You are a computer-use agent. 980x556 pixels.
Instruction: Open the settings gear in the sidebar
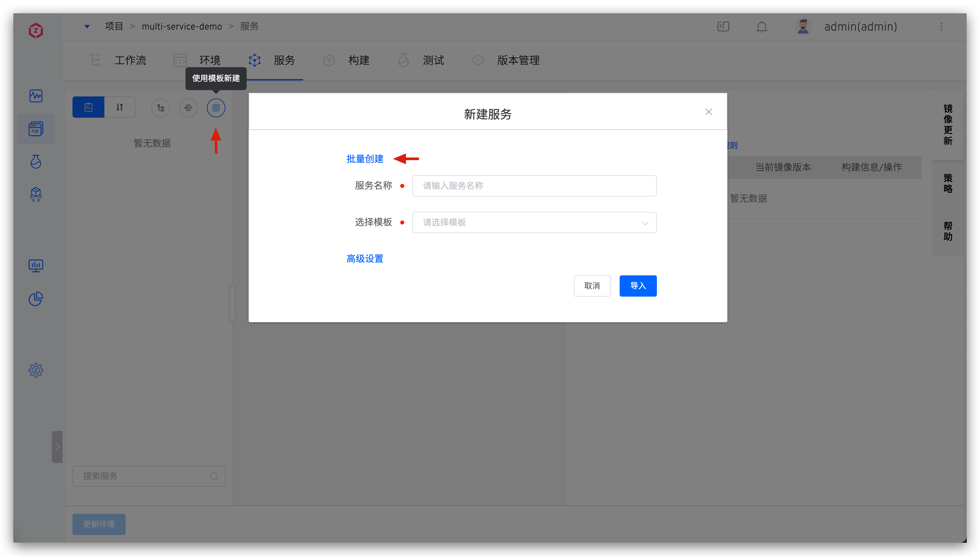pos(36,370)
